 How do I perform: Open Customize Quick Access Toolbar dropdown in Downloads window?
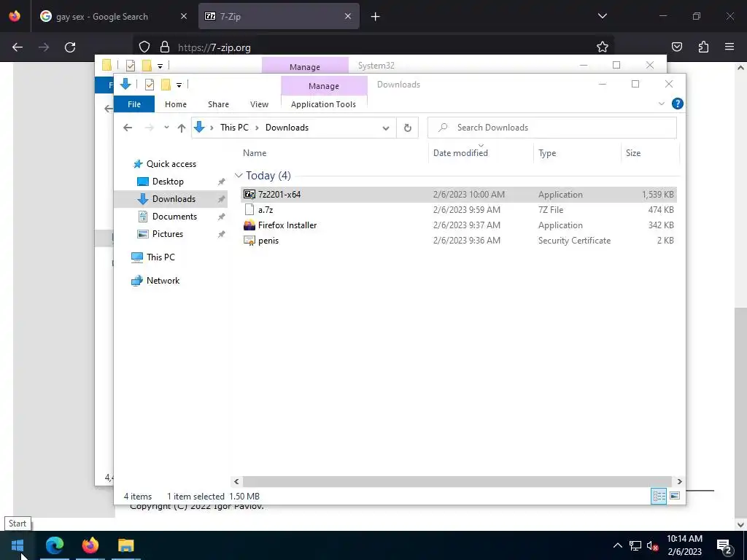(179, 85)
